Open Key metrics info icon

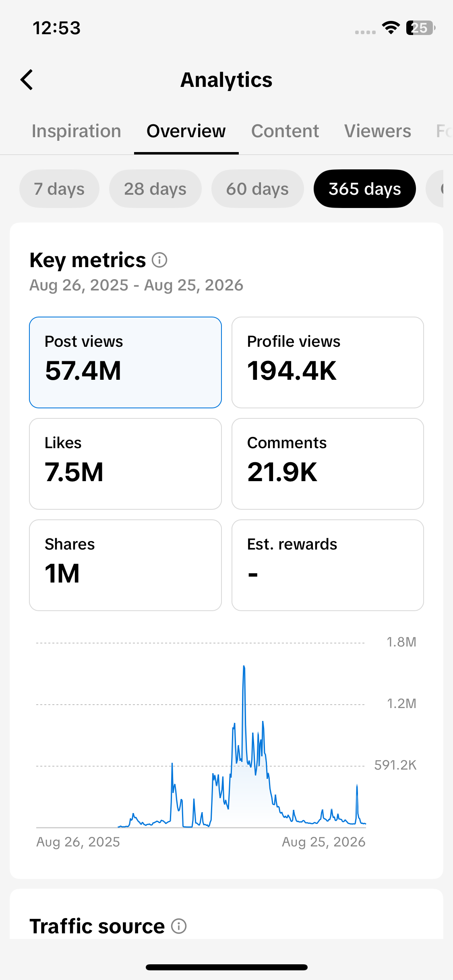click(159, 260)
